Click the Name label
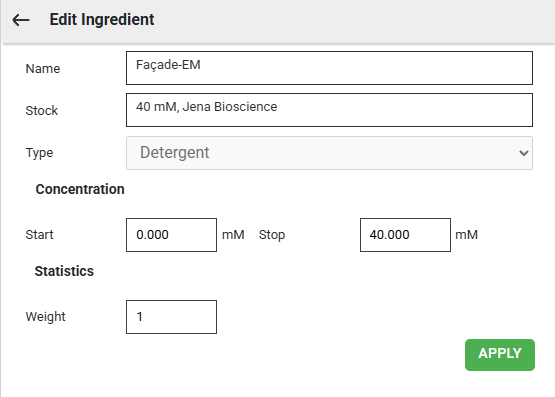Image resolution: width=555 pixels, height=397 pixels. click(x=43, y=69)
